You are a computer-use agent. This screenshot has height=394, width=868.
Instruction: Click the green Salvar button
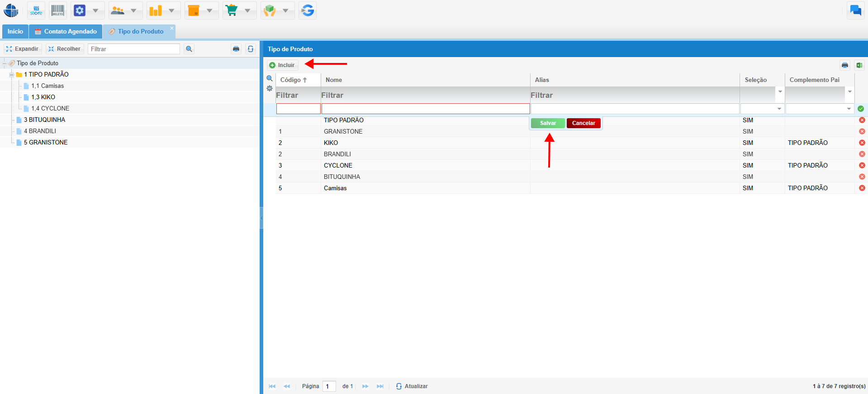pos(547,123)
